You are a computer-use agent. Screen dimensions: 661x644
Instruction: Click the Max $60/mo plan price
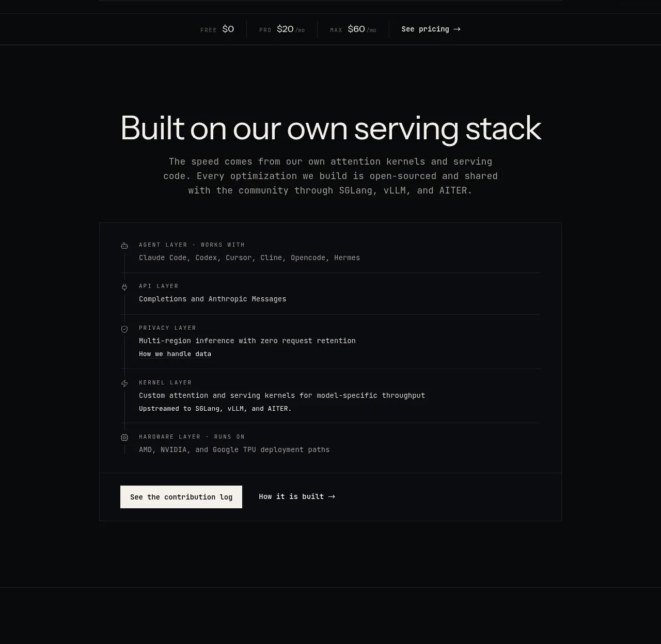[x=353, y=29]
